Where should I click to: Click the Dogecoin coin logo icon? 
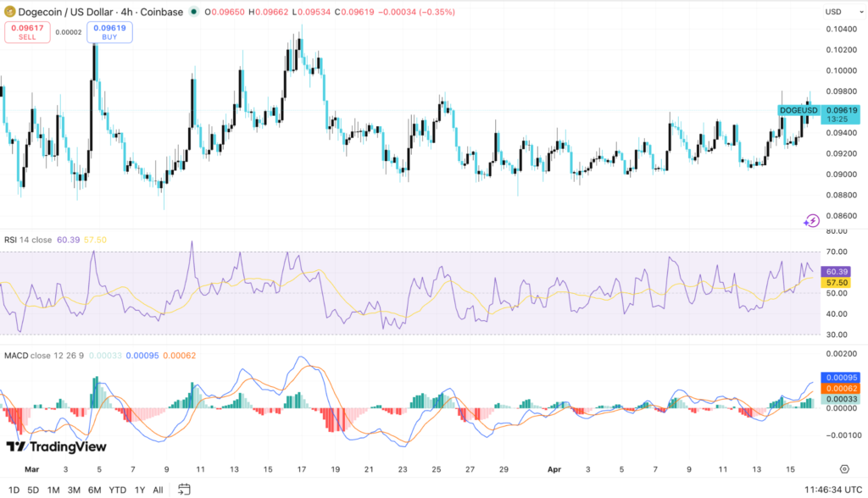click(x=11, y=12)
